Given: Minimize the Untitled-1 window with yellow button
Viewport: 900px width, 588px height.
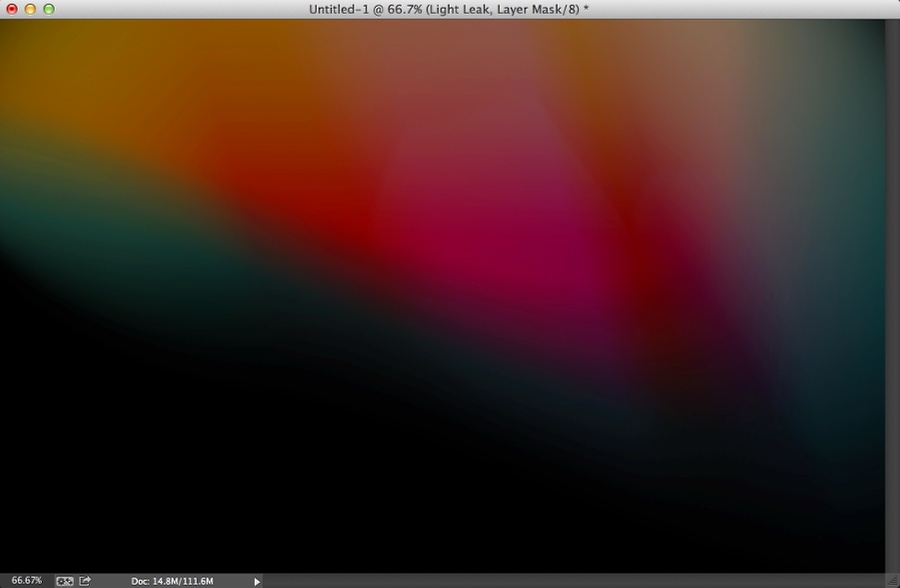Looking at the screenshot, I should (30, 9).
